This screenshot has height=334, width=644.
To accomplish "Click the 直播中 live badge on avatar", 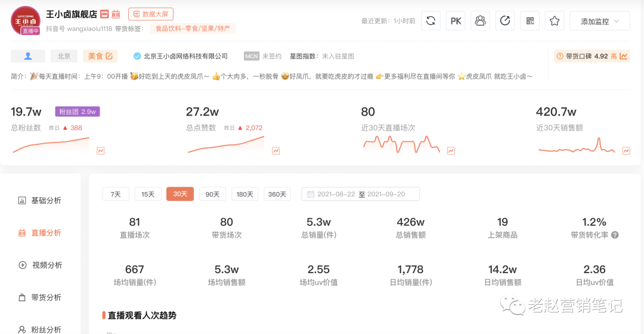I will point(30,31).
